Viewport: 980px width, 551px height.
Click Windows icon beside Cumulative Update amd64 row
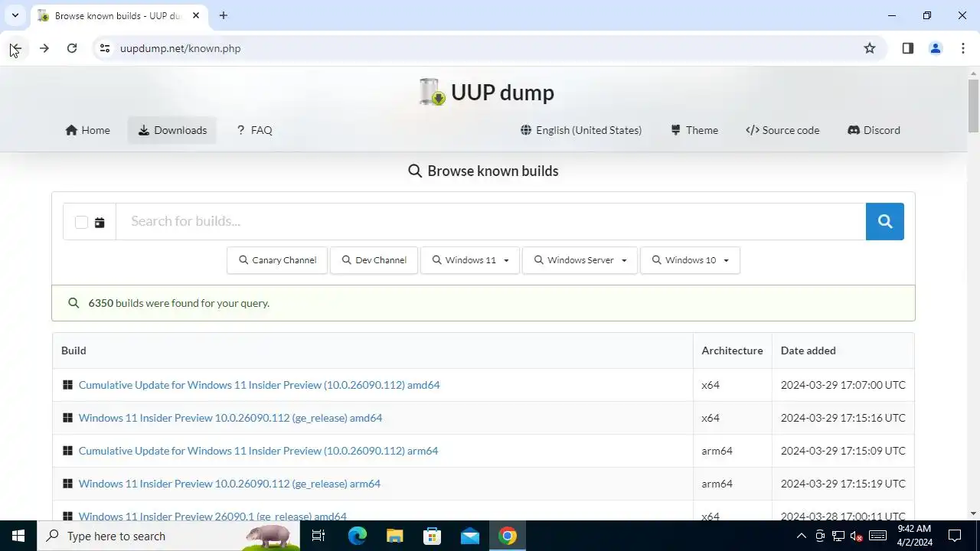tap(67, 385)
